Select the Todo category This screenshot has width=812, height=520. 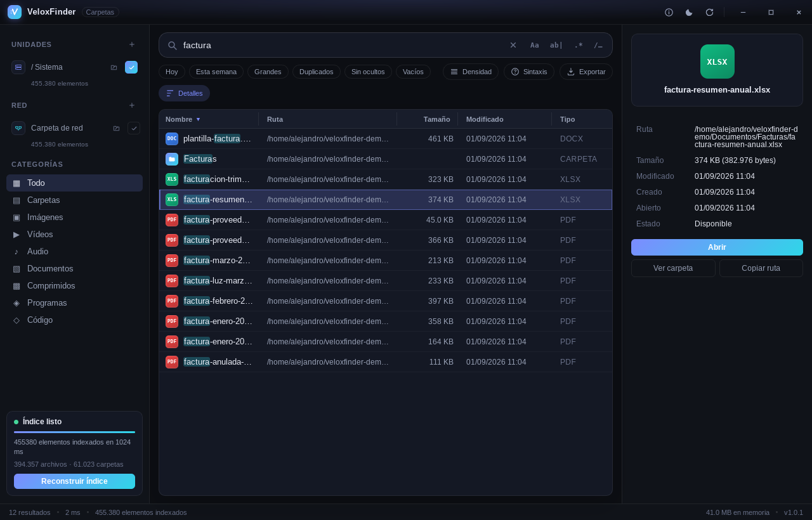coord(74,183)
